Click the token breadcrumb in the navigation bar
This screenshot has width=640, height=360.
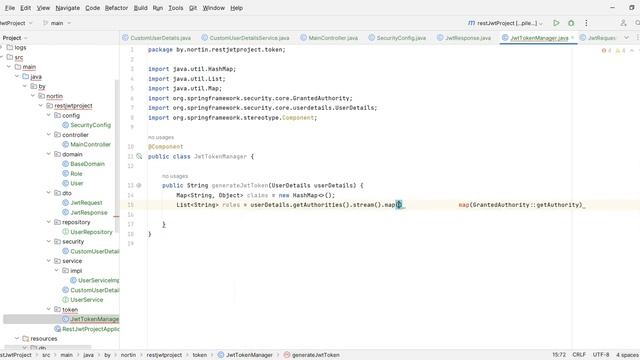(200, 355)
